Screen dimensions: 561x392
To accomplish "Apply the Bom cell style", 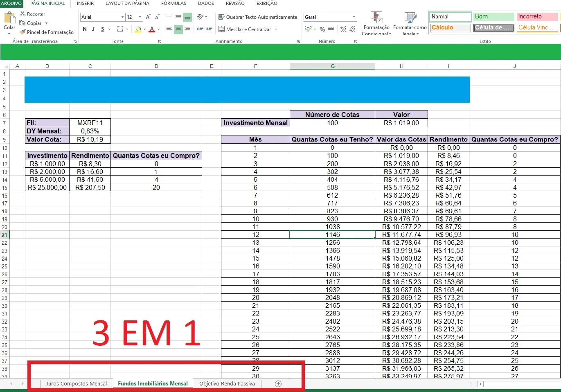I will click(x=494, y=17).
